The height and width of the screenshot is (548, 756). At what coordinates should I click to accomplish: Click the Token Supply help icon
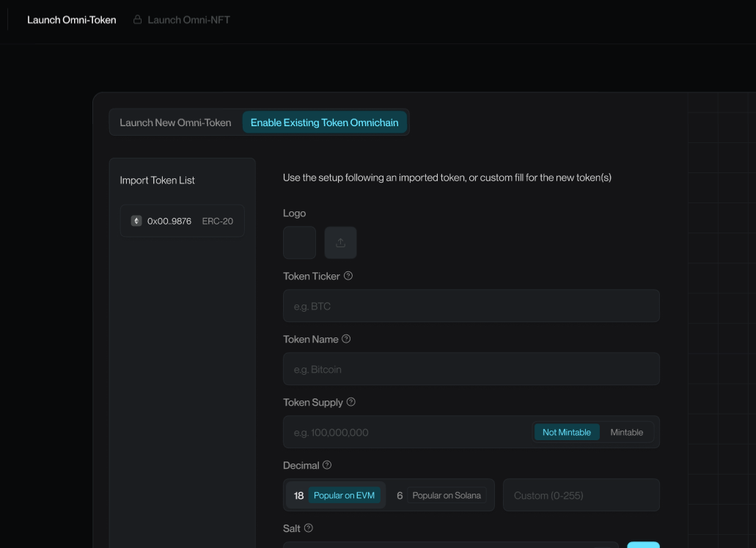coord(351,403)
